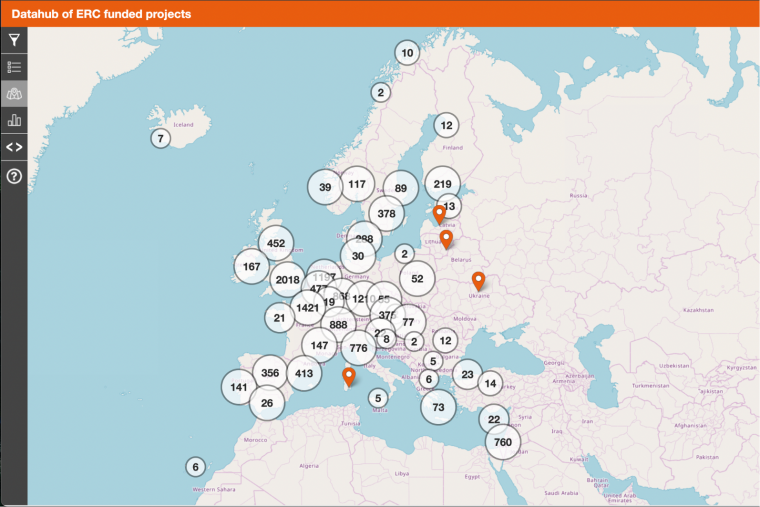Open the 167 cluster over Ireland

click(252, 267)
